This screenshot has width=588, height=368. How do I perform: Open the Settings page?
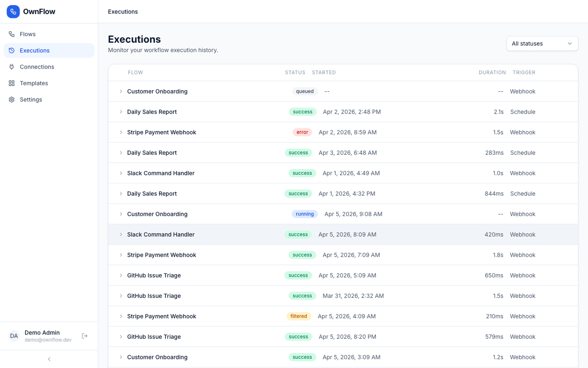click(49, 99)
